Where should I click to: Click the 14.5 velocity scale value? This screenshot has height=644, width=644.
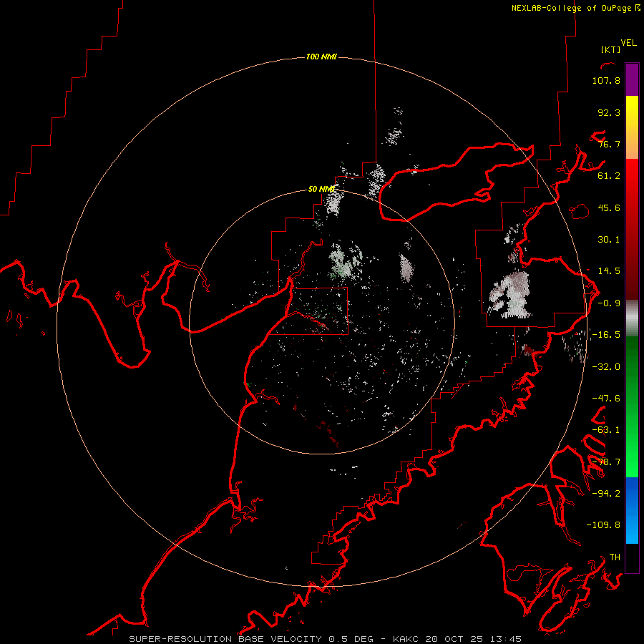point(609,271)
